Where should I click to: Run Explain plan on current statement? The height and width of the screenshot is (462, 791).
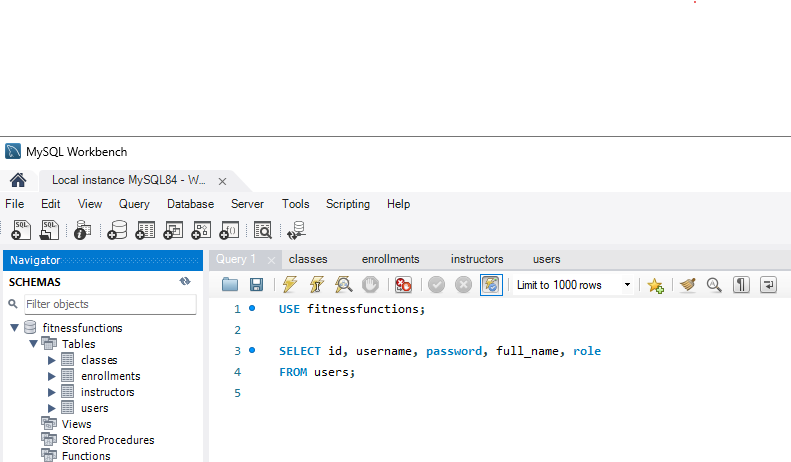pyautogui.click(x=344, y=285)
